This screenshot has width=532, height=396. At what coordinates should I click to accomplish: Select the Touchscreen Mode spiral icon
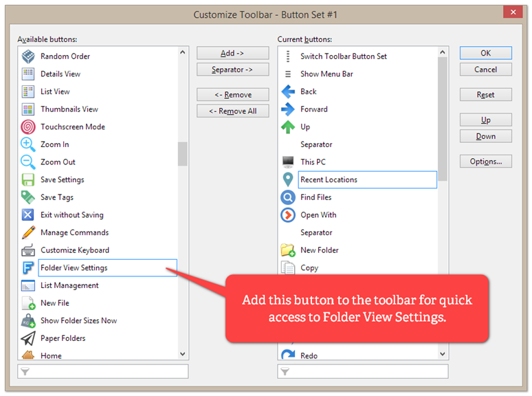[28, 126]
